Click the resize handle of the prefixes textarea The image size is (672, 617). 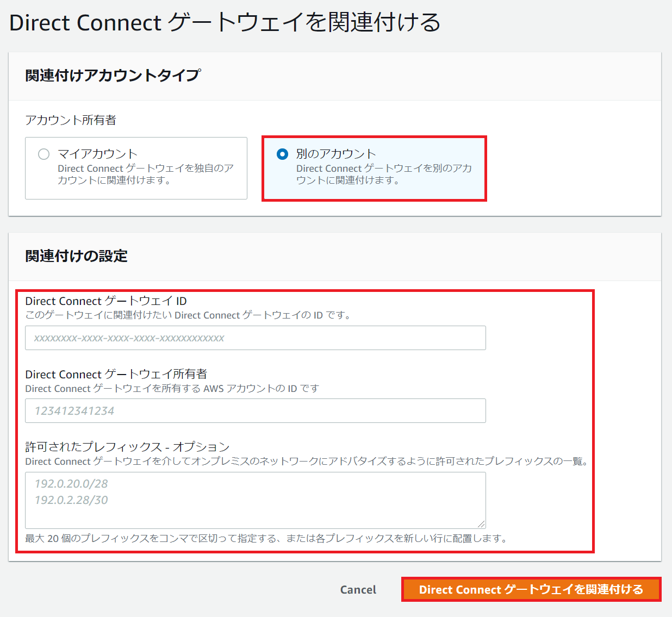click(481, 524)
